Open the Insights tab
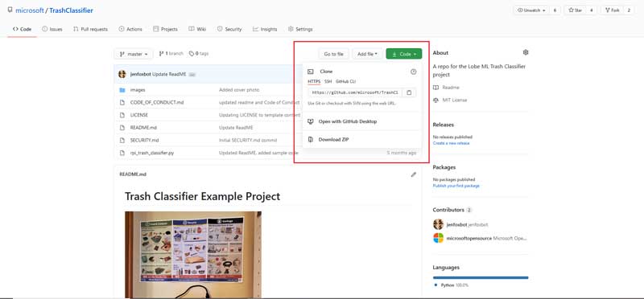 pyautogui.click(x=265, y=29)
